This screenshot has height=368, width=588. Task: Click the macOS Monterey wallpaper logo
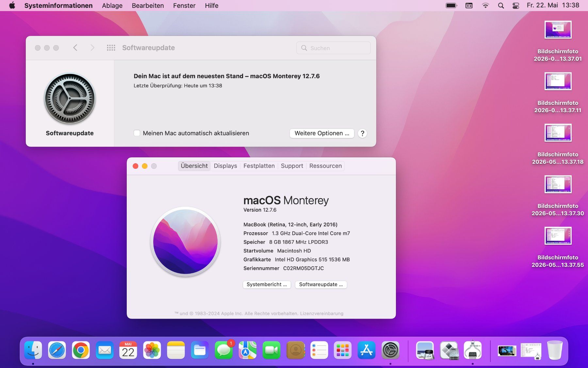pyautogui.click(x=185, y=242)
